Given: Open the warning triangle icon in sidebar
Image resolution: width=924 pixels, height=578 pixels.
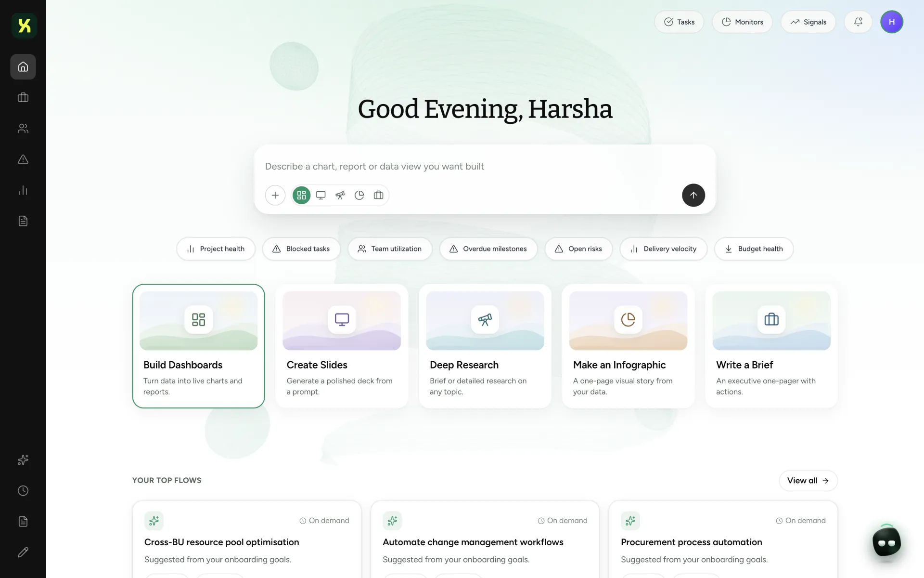Looking at the screenshot, I should 23,159.
